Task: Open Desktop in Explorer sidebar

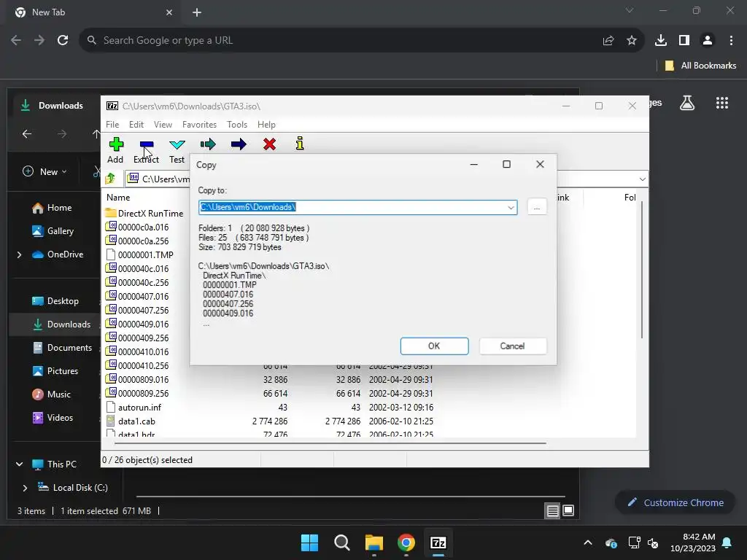Action: click(55, 301)
